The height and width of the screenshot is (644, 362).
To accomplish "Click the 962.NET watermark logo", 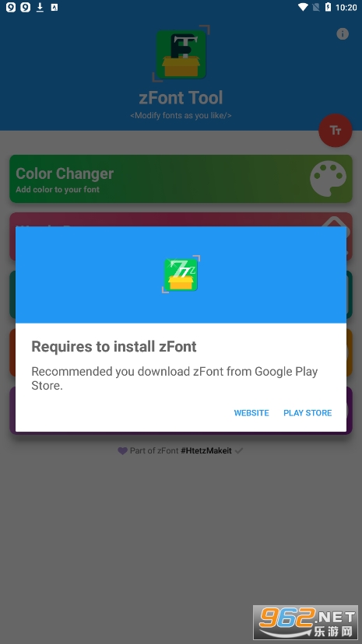I will tap(305, 622).
